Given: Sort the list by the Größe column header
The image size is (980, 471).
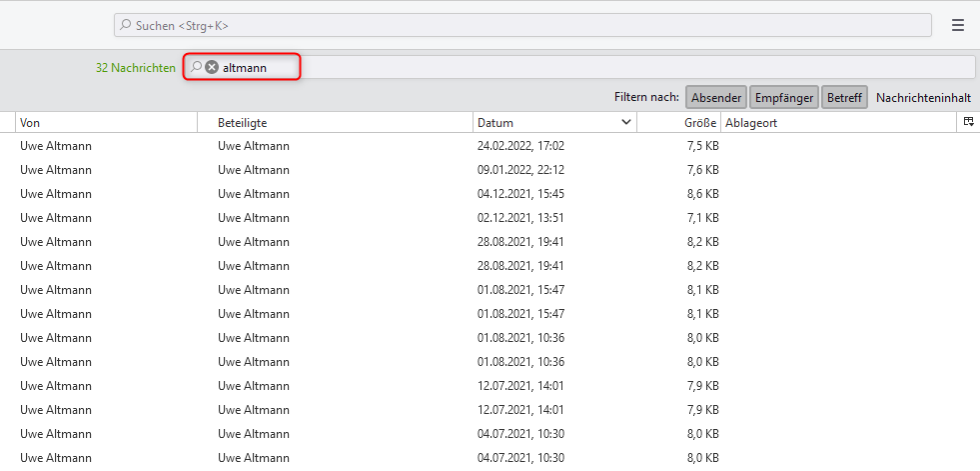Looking at the screenshot, I should point(678,123).
